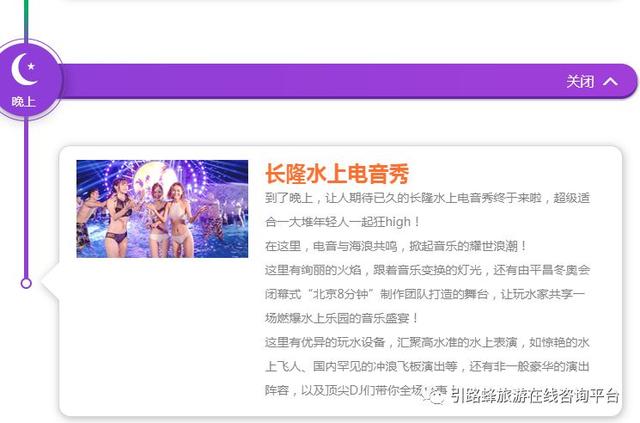Screen dimensions: 640x423
Task: Click the 长隆水上电音秀 heading
Action: coord(337,174)
